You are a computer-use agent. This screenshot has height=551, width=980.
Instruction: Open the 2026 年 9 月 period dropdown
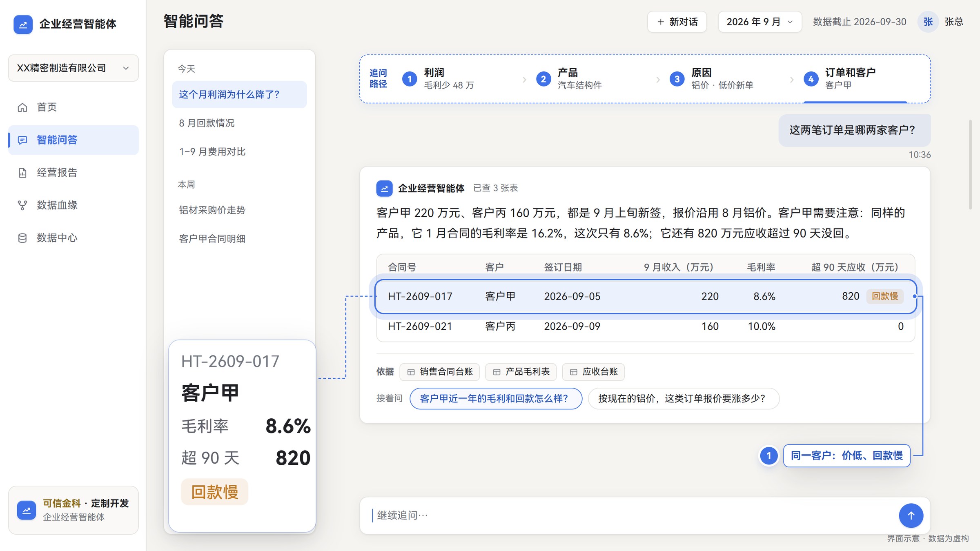(759, 22)
